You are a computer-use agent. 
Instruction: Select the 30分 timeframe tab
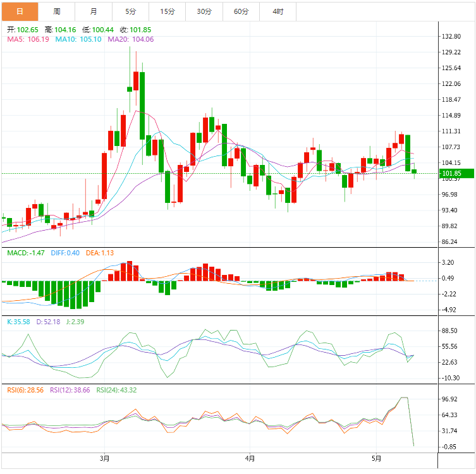tap(204, 11)
